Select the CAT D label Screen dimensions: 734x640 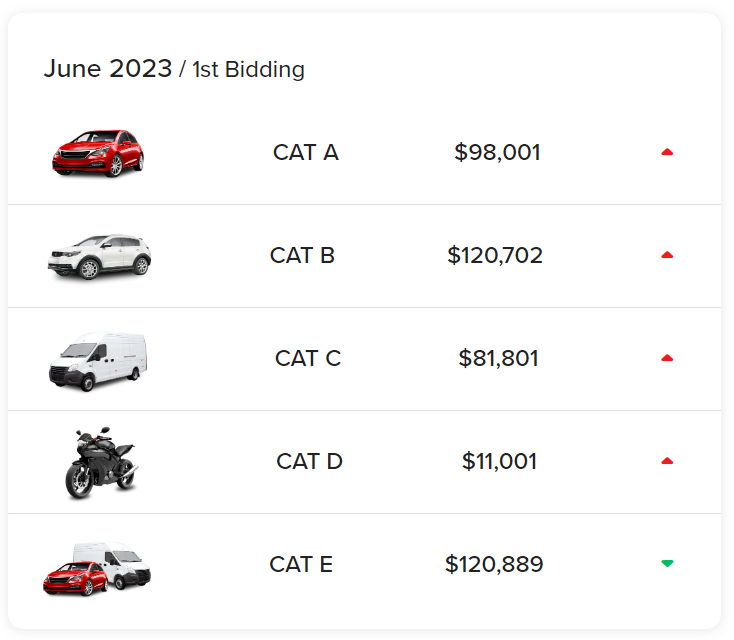(309, 461)
